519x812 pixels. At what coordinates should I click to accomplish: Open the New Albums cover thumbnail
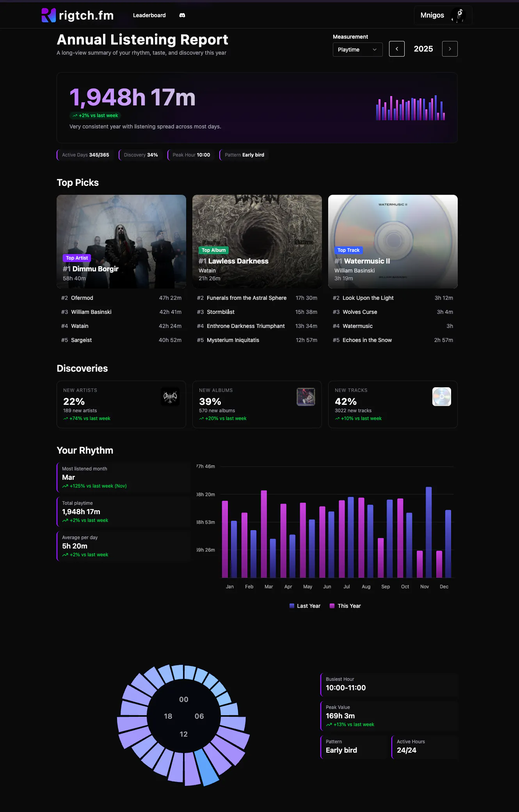tap(306, 397)
